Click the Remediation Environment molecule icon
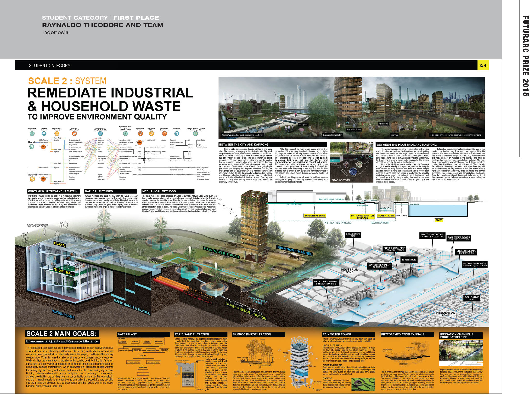This screenshot has width=532, height=403. coord(164,133)
